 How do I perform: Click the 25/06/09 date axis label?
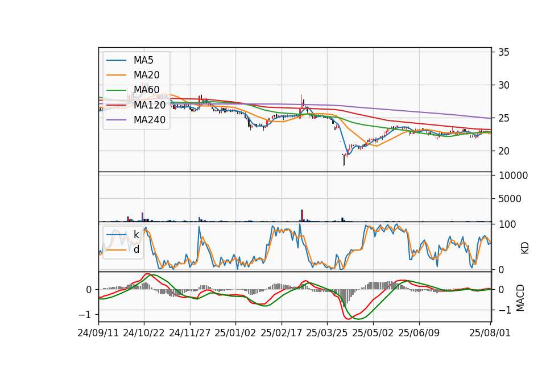coord(419,333)
